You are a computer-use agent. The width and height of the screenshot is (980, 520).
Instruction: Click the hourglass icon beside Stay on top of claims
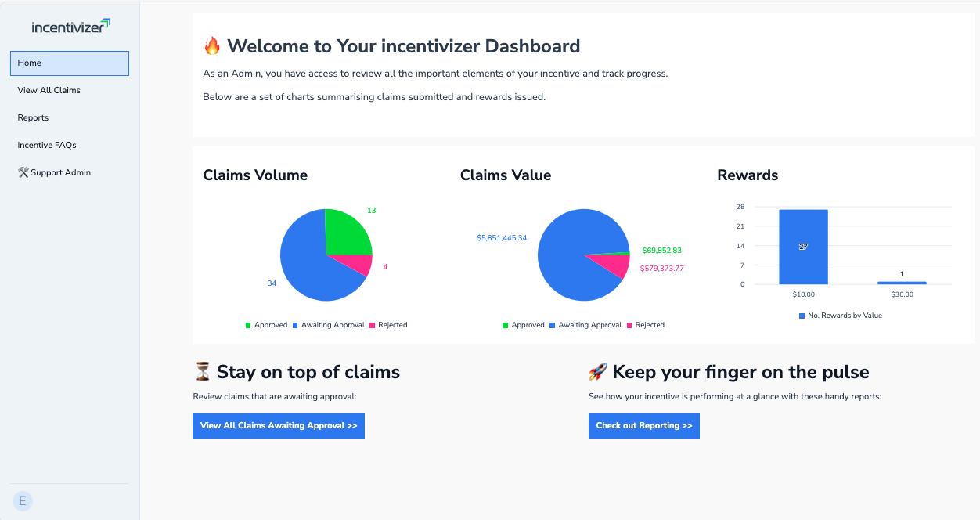202,372
